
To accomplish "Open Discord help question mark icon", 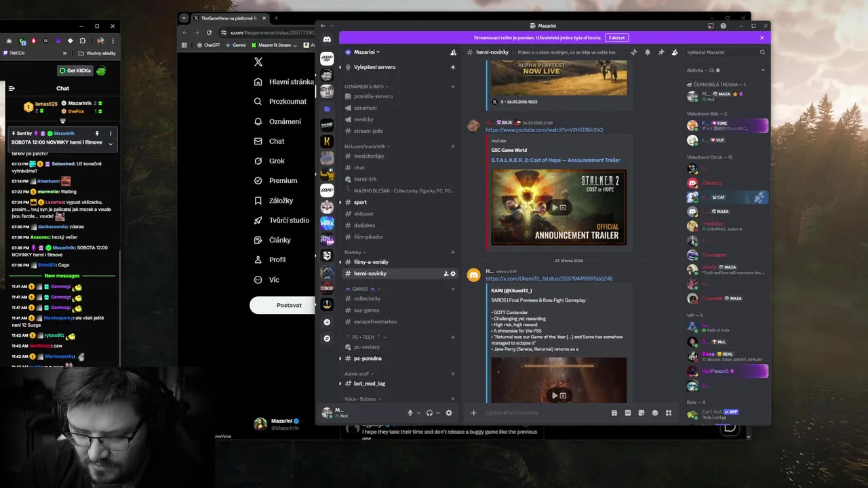I will pos(724,26).
